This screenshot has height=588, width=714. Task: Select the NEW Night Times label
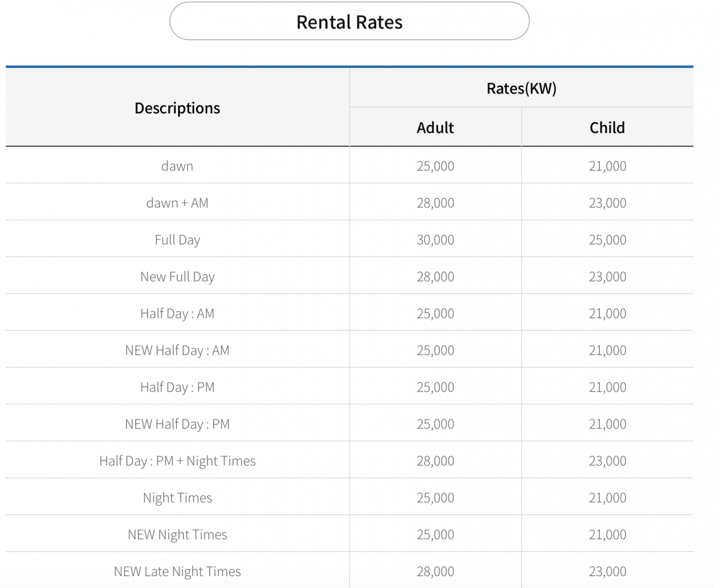click(x=177, y=535)
